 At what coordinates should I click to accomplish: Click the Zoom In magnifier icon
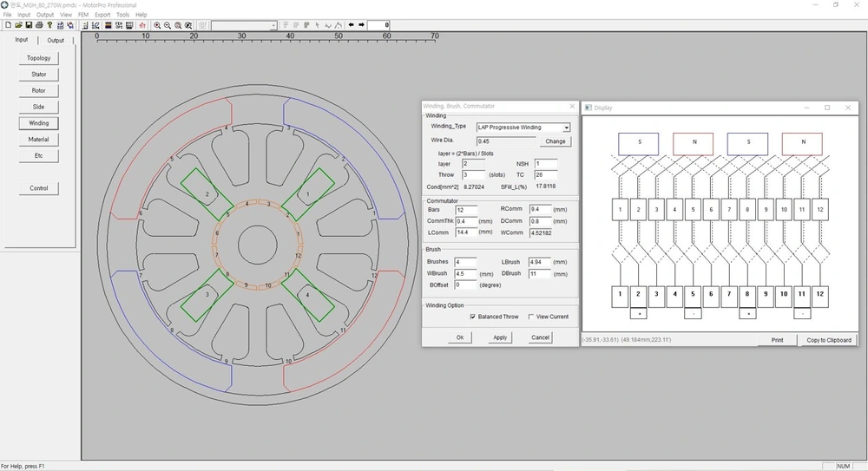pyautogui.click(x=157, y=25)
